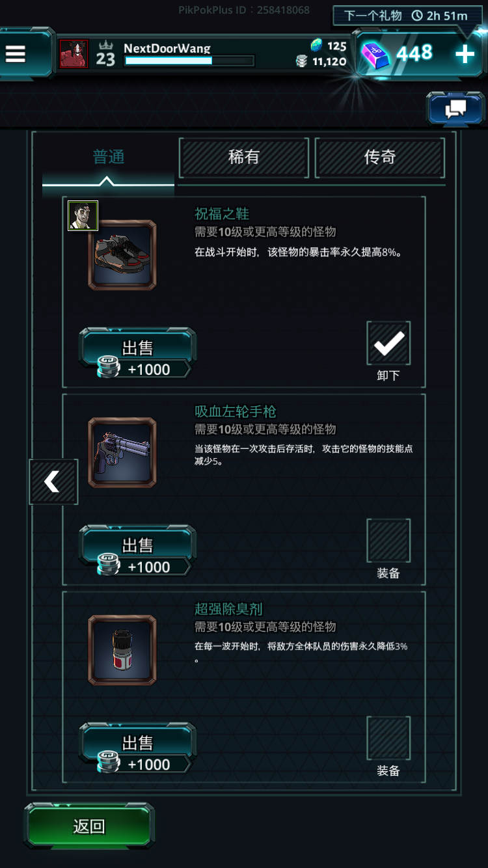The image size is (488, 868).
Task: Uncheck the 卸下 checkbox for shoes
Action: 388,343
